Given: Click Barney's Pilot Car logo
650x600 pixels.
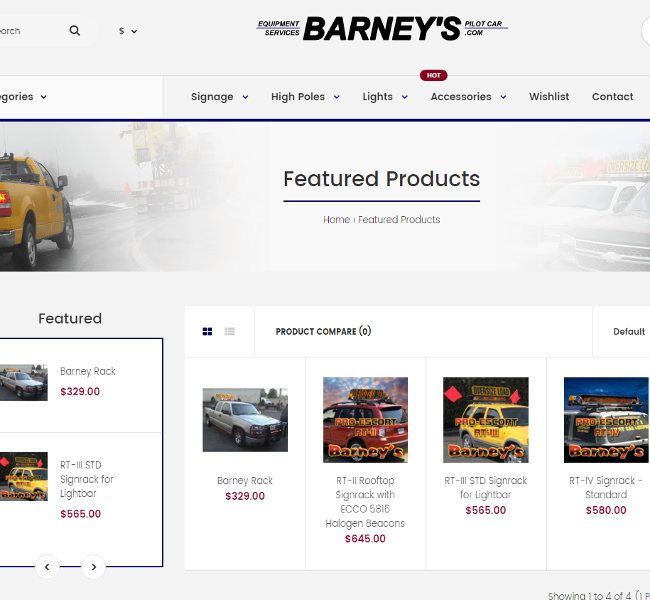Looking at the screenshot, I should [x=382, y=29].
